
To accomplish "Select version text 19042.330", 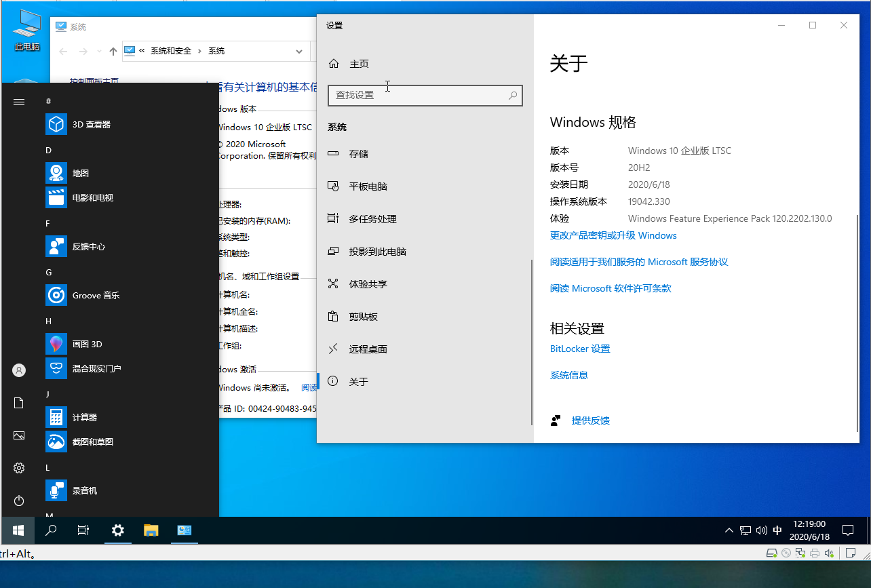I will point(649,202).
